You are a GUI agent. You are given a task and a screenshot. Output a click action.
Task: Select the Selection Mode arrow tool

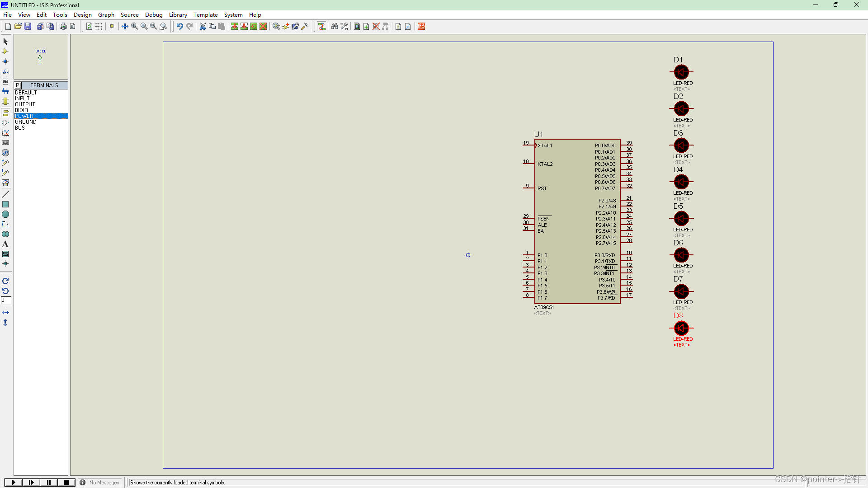(x=5, y=42)
